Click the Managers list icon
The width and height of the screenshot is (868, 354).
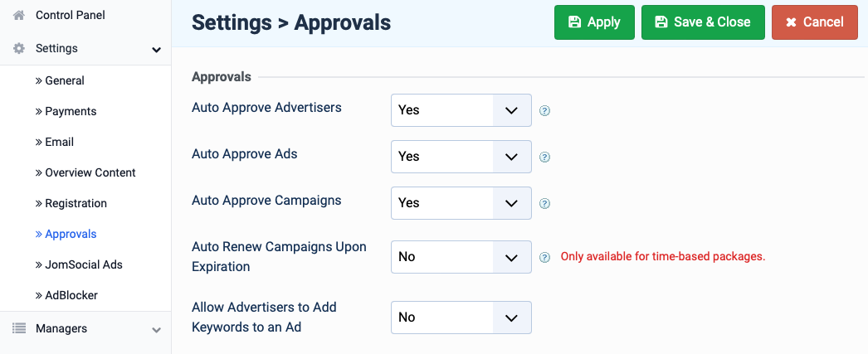pos(19,328)
